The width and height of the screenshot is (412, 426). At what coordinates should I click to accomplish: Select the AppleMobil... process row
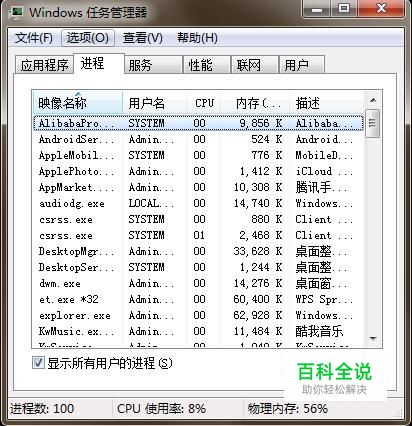tap(198, 155)
